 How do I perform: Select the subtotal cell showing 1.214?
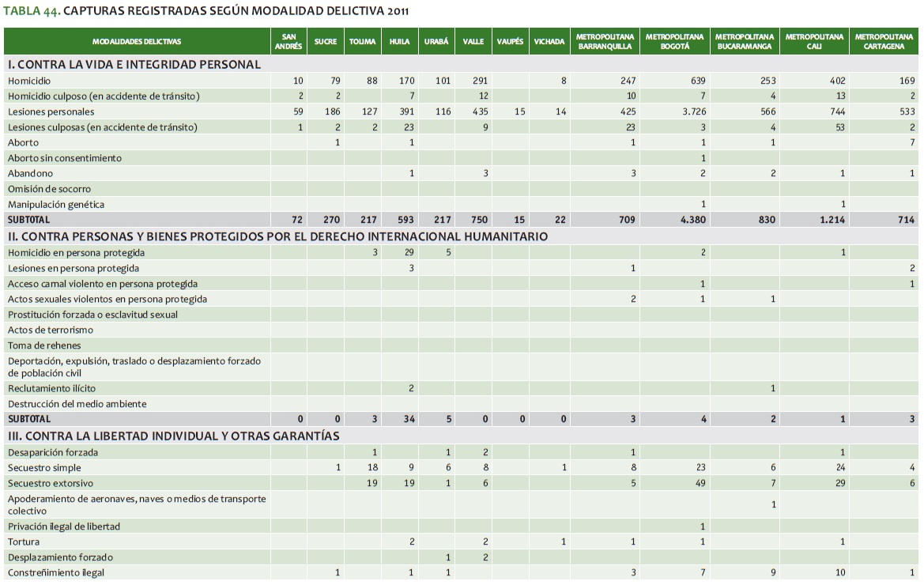[832, 220]
